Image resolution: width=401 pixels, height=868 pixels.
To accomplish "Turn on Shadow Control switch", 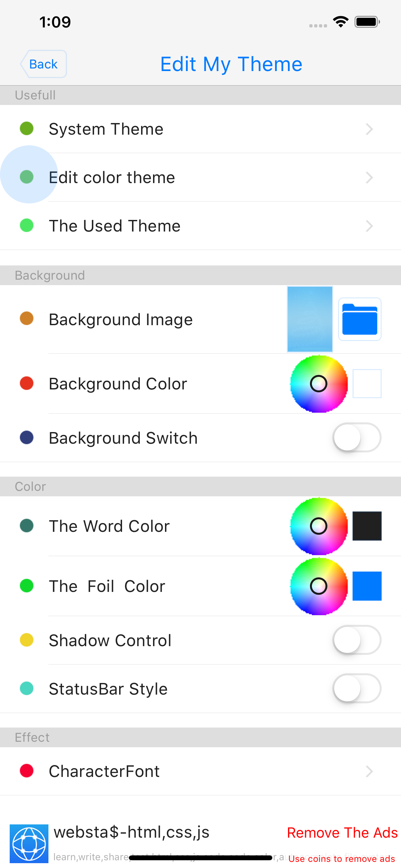I will coord(356,640).
